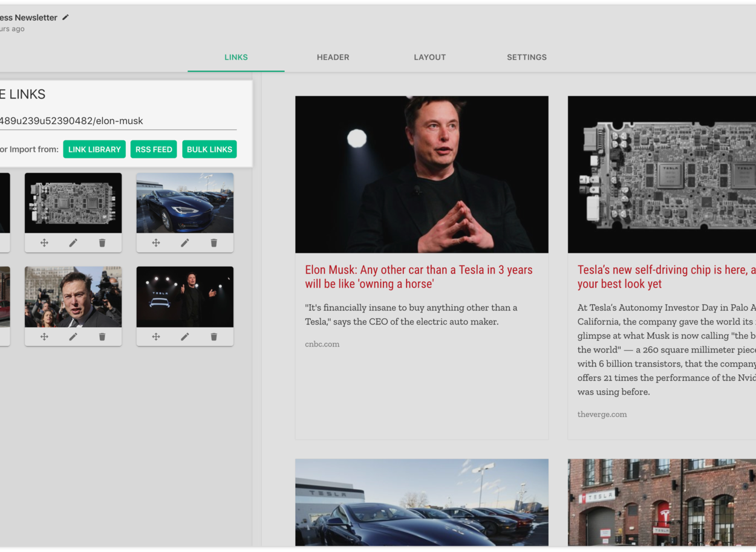Click the "It's financially insane" description text

[411, 314]
